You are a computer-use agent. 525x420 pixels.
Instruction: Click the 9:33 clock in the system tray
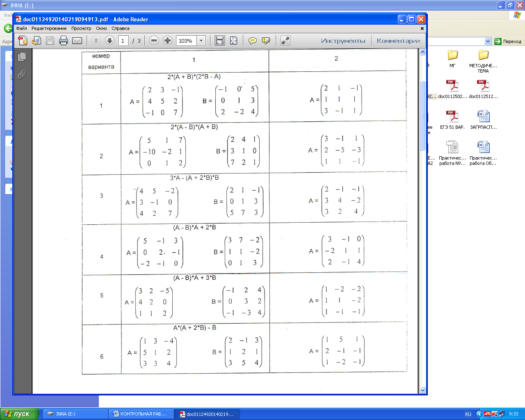pyautogui.click(x=513, y=414)
